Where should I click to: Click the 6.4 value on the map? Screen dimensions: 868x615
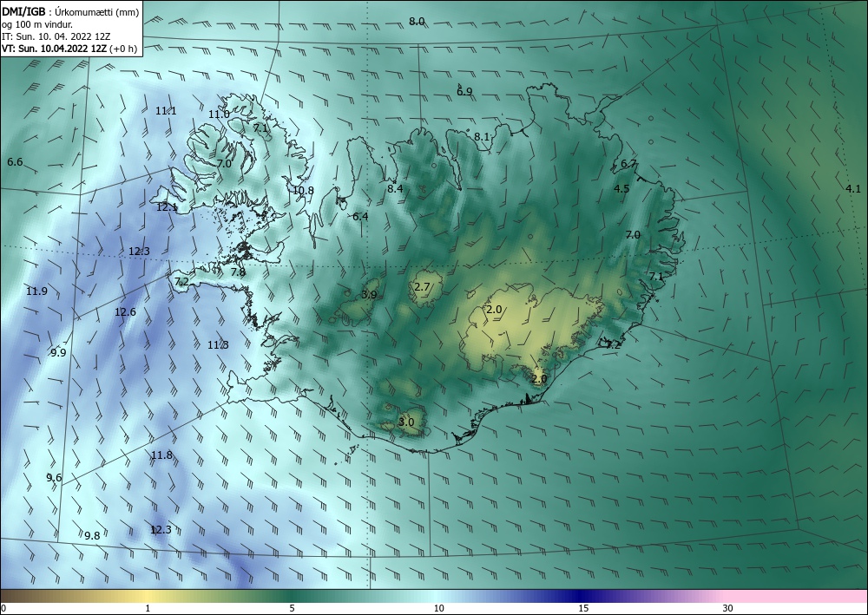pyautogui.click(x=360, y=217)
